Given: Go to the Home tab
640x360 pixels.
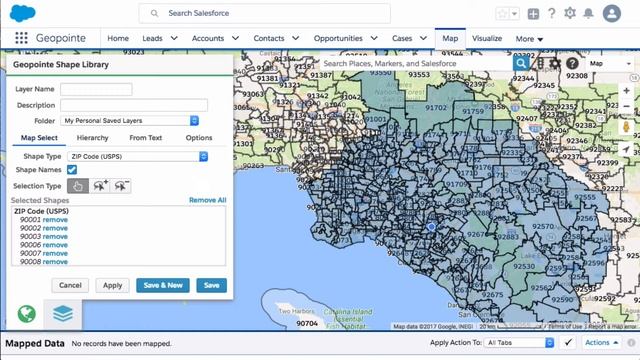Looking at the screenshot, I should [118, 38].
